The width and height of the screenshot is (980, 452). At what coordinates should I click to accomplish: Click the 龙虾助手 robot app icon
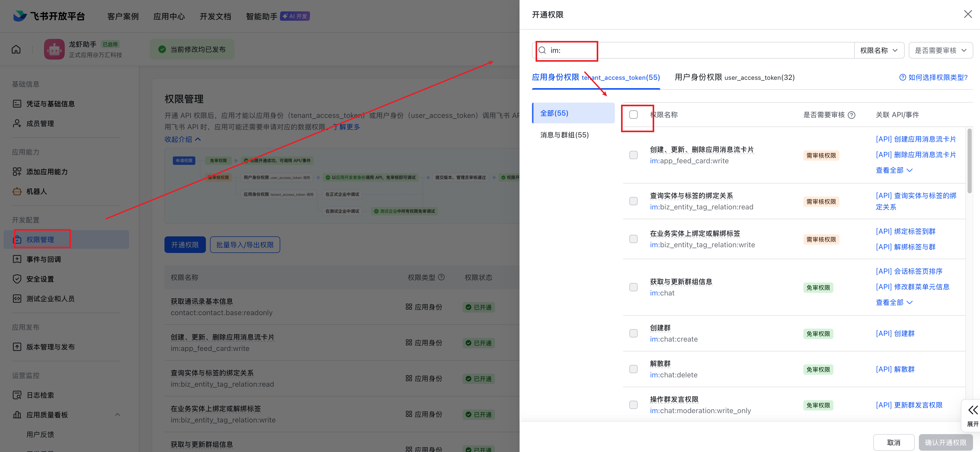click(x=54, y=50)
